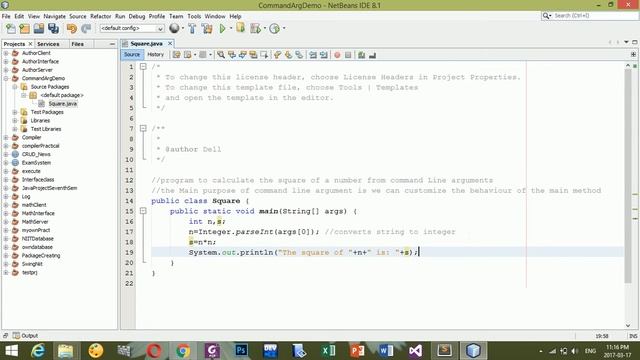This screenshot has width=640, height=360.
Task: Toggle Highlight Search in editor toolbar
Action: (x=253, y=55)
